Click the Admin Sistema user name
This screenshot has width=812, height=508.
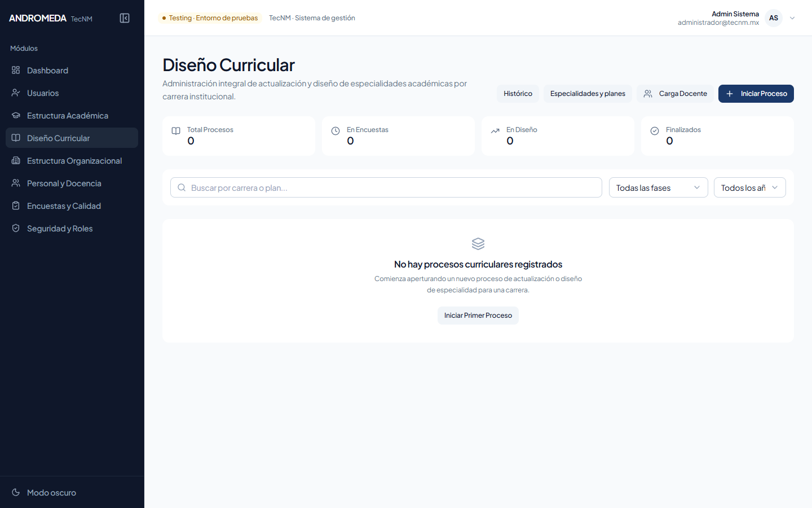[x=735, y=14]
